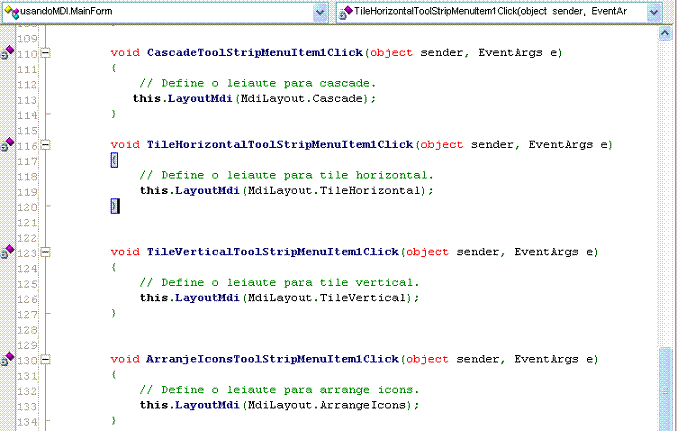Click the ArranjeIconsToolStripMenuItem1Click method name
The width and height of the screenshot is (677, 431).
click(x=272, y=359)
